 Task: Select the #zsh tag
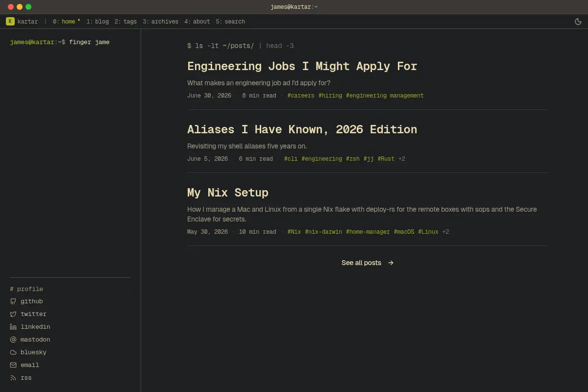pos(353,159)
